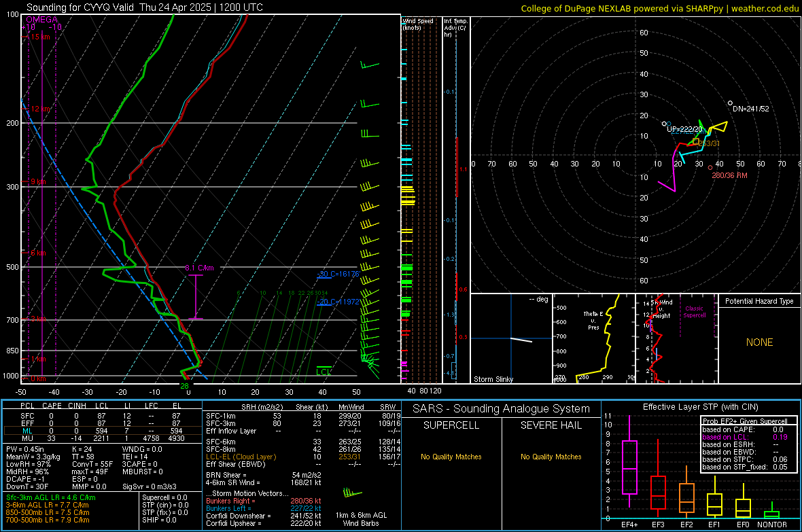Click the 'SARS - Sounding Analogue System' heading
802x532 pixels.
(x=501, y=409)
